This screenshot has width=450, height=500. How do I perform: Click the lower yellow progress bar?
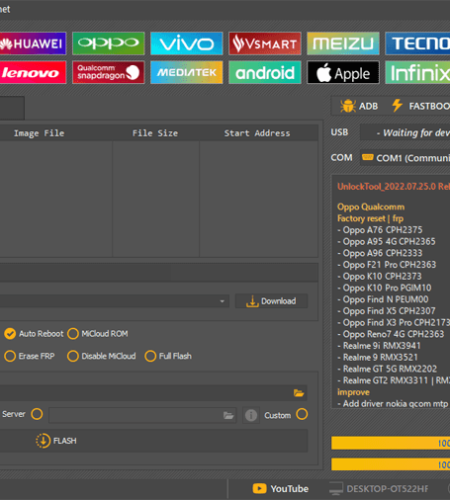391,464
